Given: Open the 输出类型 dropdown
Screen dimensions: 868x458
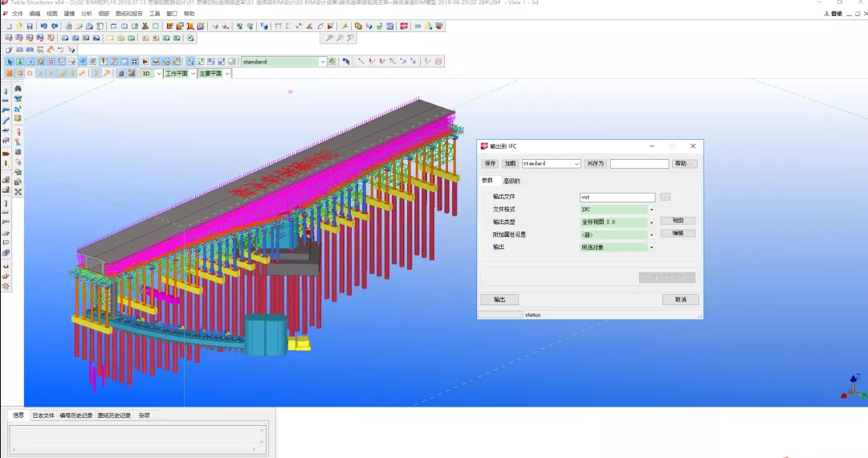Looking at the screenshot, I should (651, 222).
